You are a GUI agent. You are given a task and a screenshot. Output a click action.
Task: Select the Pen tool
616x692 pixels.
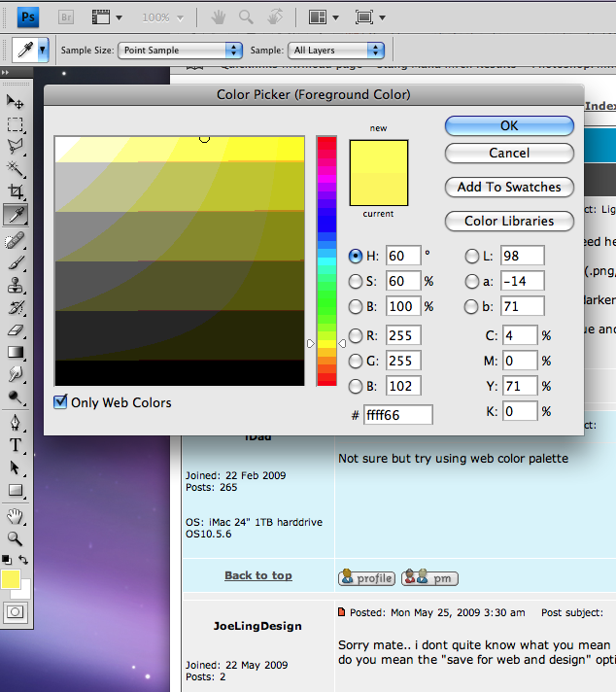[16, 423]
